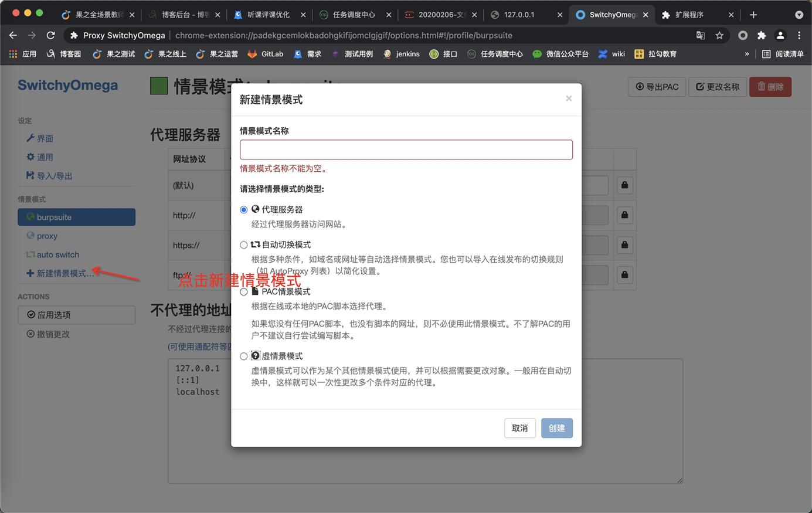The width and height of the screenshot is (812, 513).
Task: Click the 应用选项 button
Action: coord(76,315)
